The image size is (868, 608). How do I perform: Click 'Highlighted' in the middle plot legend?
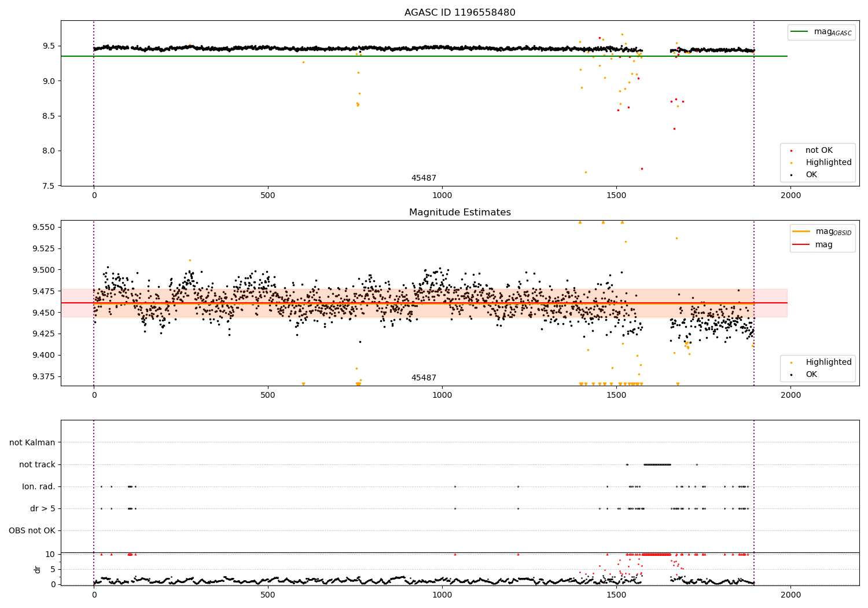click(x=829, y=362)
